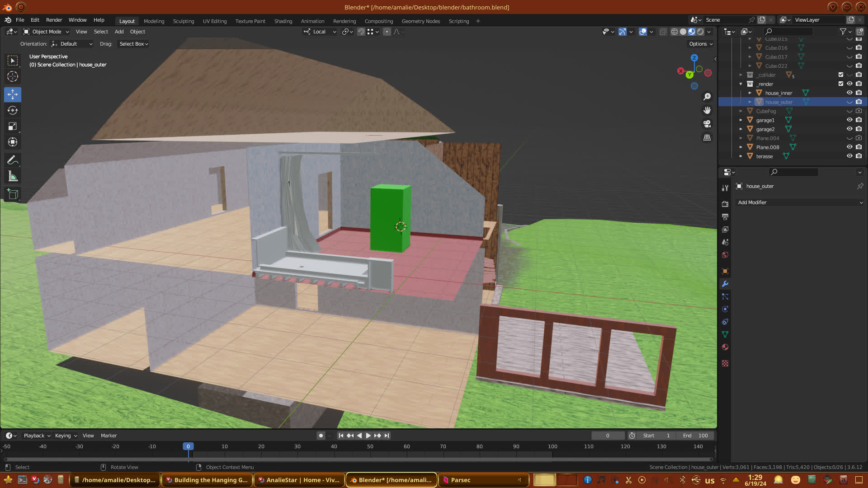Choose the Annotate pencil tool
The height and width of the screenshot is (488, 868).
pos(13,160)
